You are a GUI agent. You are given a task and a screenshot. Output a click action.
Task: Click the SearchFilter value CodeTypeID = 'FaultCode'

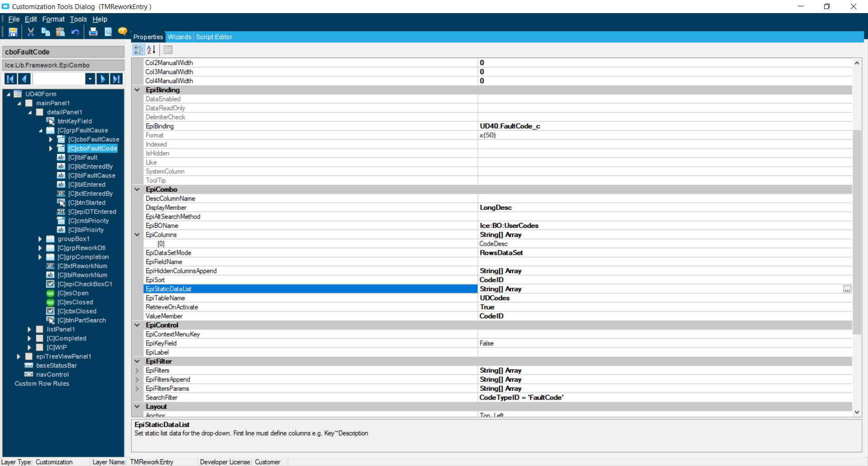click(x=522, y=398)
